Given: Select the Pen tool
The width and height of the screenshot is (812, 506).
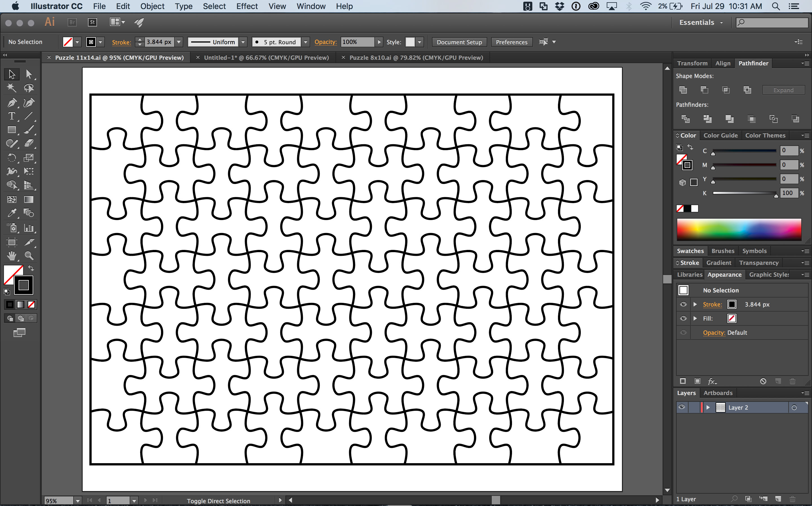Looking at the screenshot, I should click(x=12, y=103).
